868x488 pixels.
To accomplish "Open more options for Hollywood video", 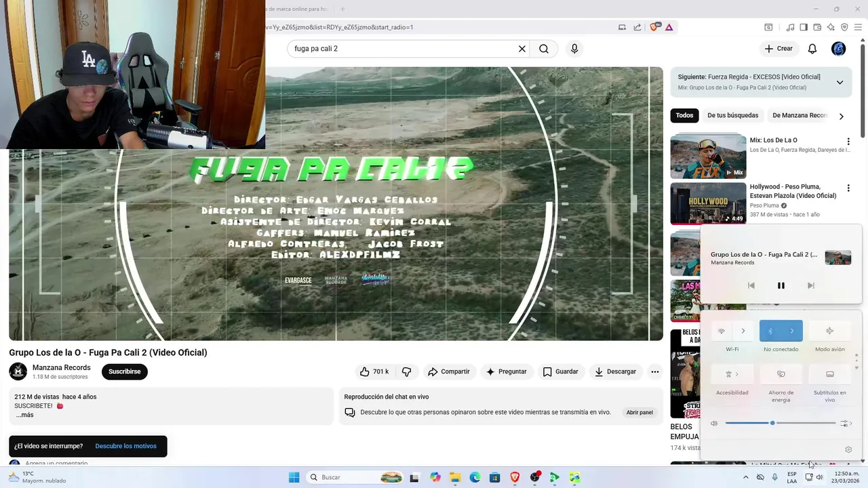I will [x=848, y=188].
